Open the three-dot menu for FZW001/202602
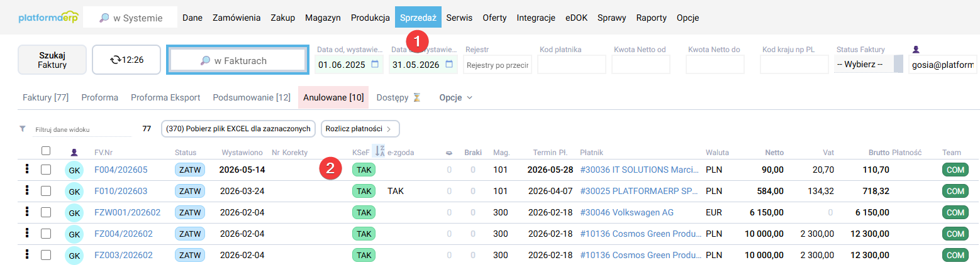This screenshot has height=265, width=980. point(27,212)
